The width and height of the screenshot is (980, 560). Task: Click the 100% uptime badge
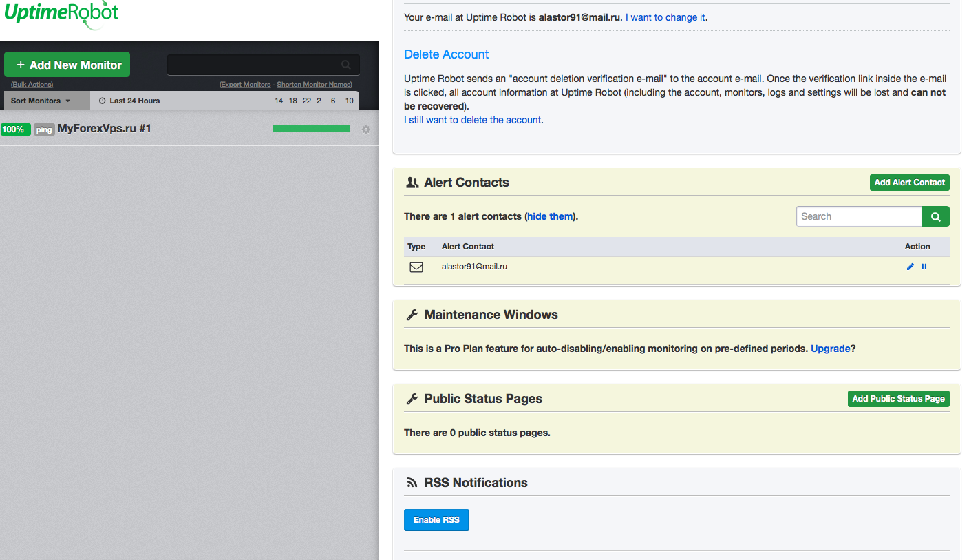(16, 129)
